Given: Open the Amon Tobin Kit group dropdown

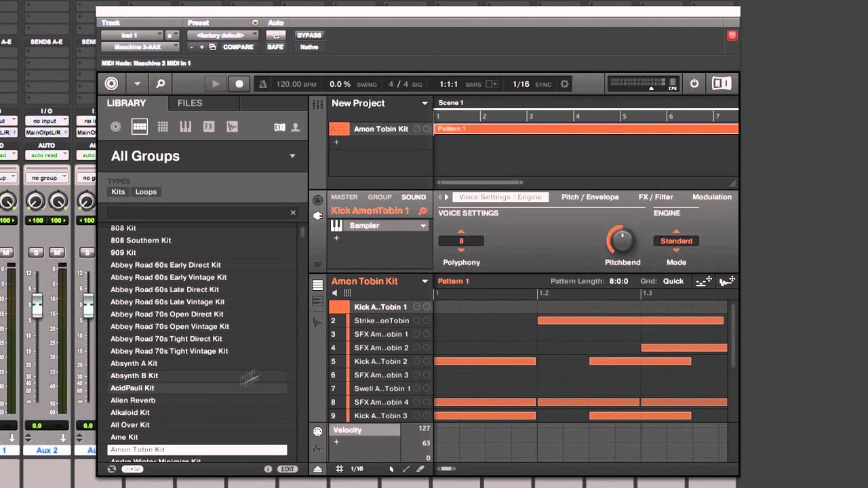Looking at the screenshot, I should point(425,281).
